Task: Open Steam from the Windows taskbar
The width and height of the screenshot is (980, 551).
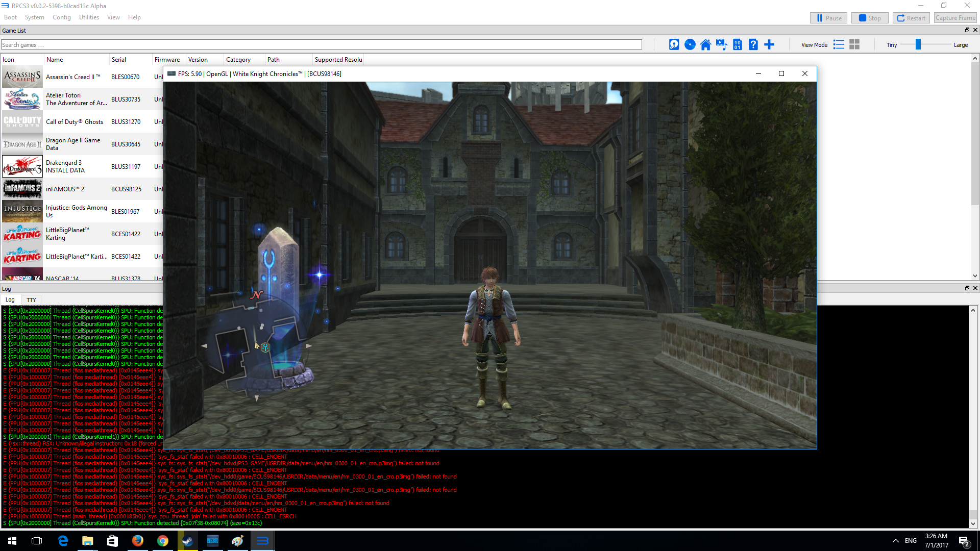Action: click(x=187, y=541)
